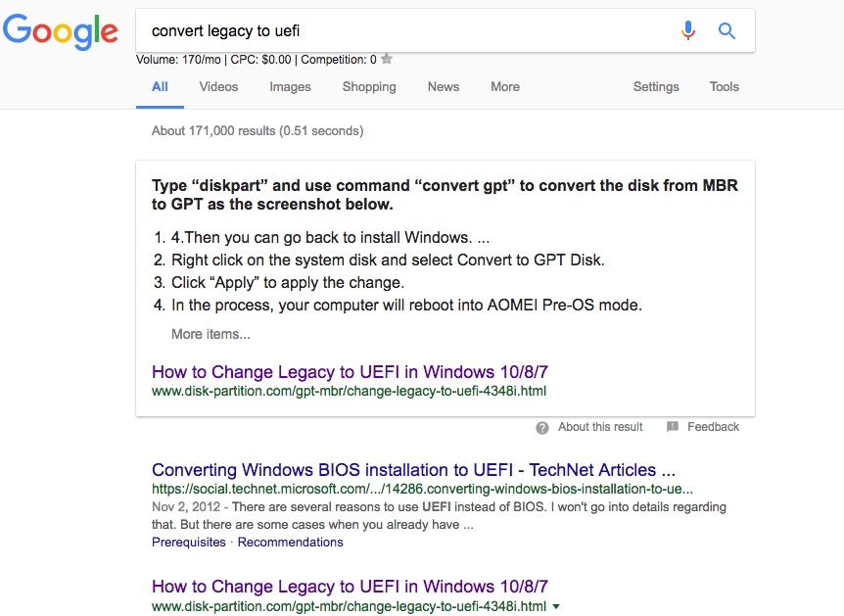Select the Shopping tab
This screenshot has height=616, width=844.
(369, 86)
